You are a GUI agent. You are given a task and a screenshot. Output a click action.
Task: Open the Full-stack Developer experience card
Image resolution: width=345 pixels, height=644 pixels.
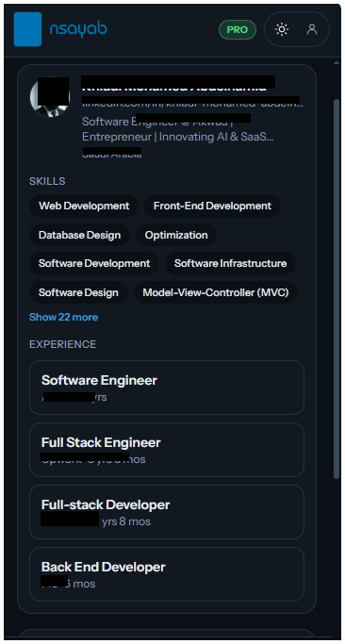click(167, 512)
